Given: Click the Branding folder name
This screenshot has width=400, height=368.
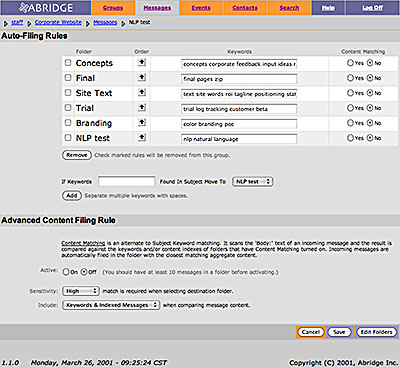Looking at the screenshot, I should [94, 123].
